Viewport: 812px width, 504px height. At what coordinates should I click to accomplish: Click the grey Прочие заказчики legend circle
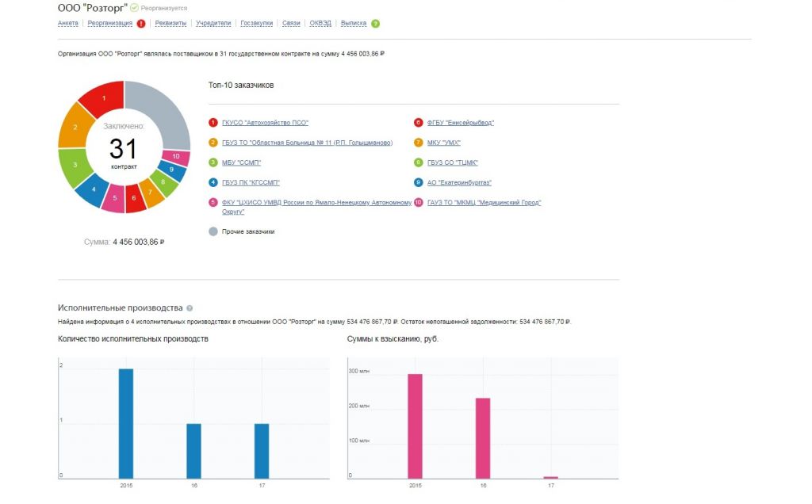tap(213, 231)
